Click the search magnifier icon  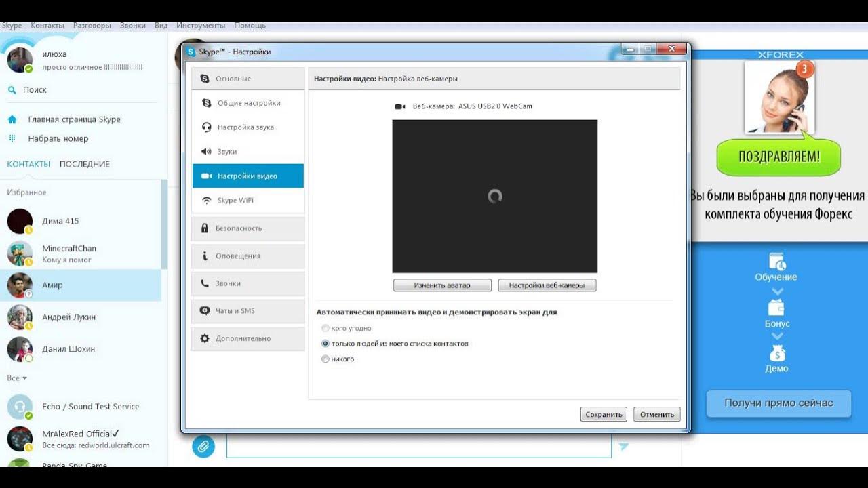[12, 89]
